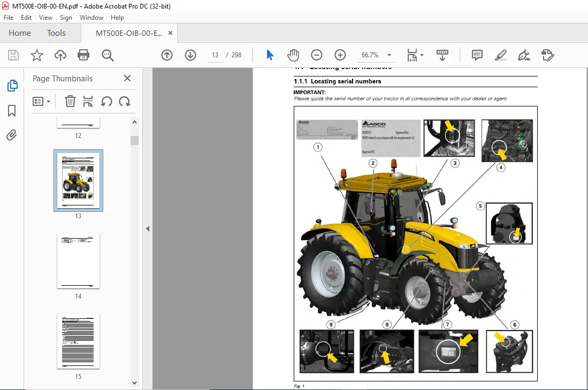Open the Help menu
This screenshot has height=390, width=588.
[117, 18]
